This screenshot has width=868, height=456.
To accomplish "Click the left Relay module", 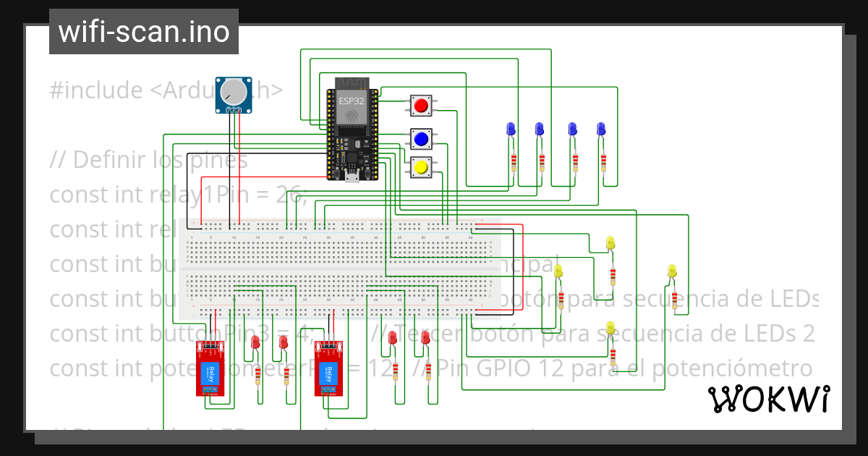I will tap(210, 369).
